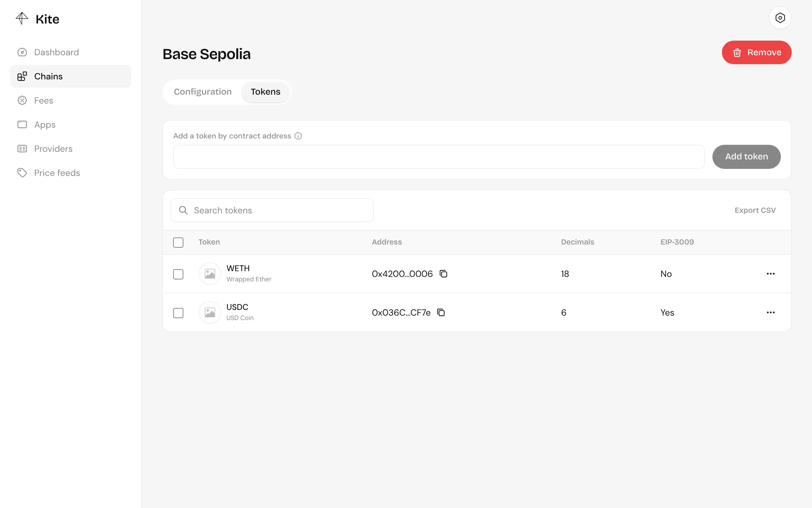This screenshot has height=508, width=812.
Task: Focus the contract address input field
Action: [439, 157]
